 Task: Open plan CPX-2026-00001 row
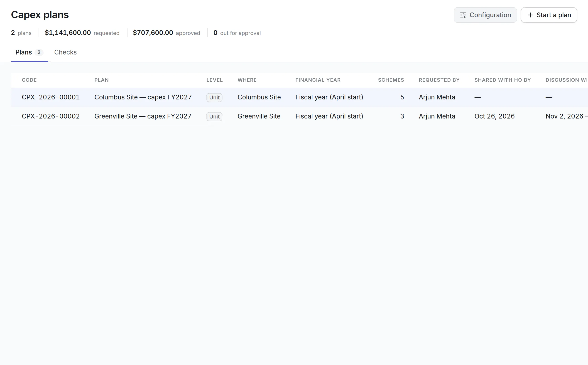tap(299, 97)
